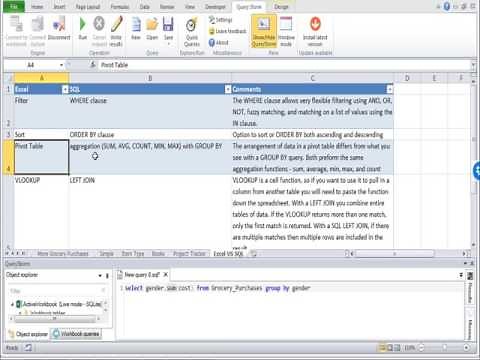Open Quick Queries in the ribbon

[192, 32]
